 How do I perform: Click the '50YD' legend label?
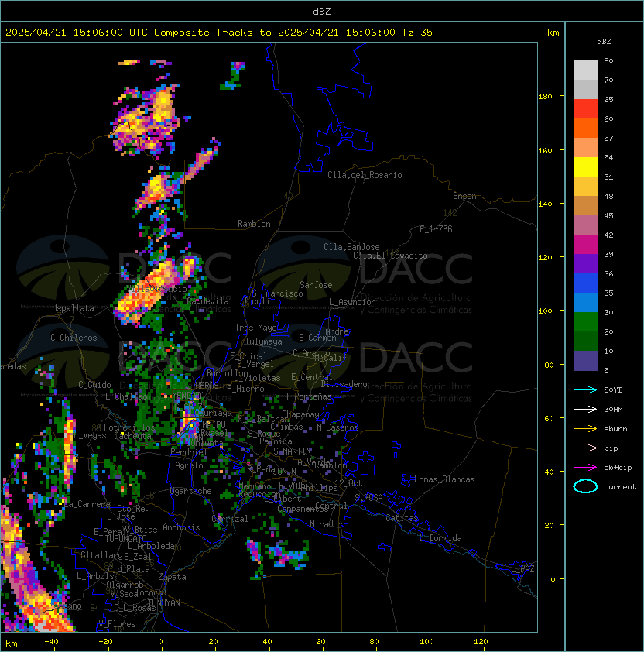613,389
